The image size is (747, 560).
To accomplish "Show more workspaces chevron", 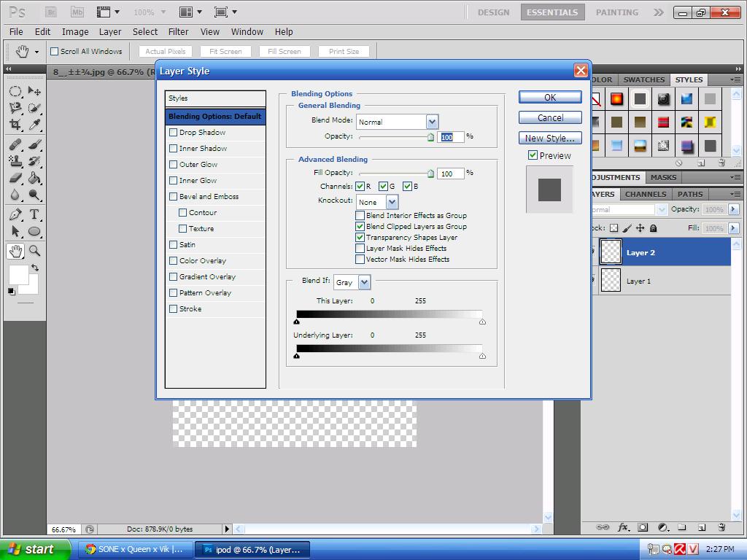I will 658,12.
